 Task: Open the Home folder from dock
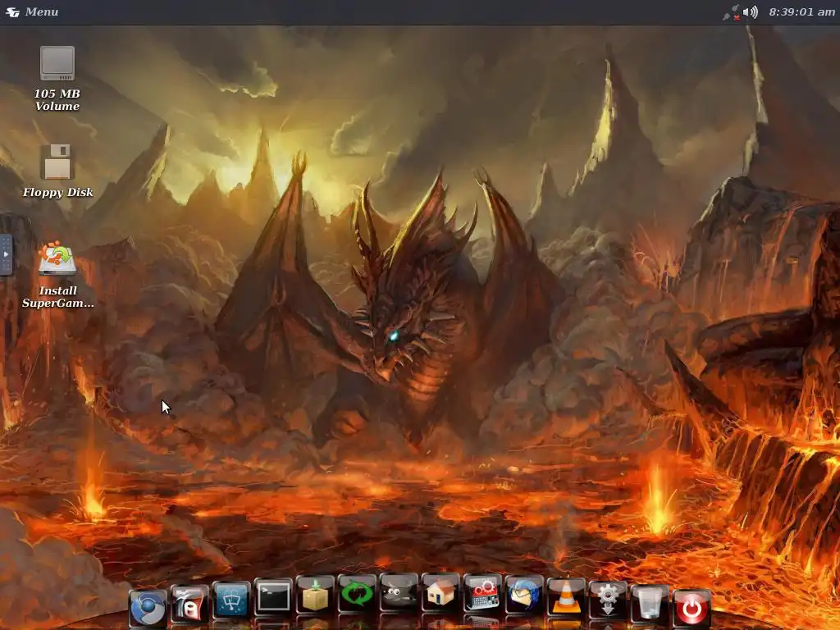click(441, 592)
